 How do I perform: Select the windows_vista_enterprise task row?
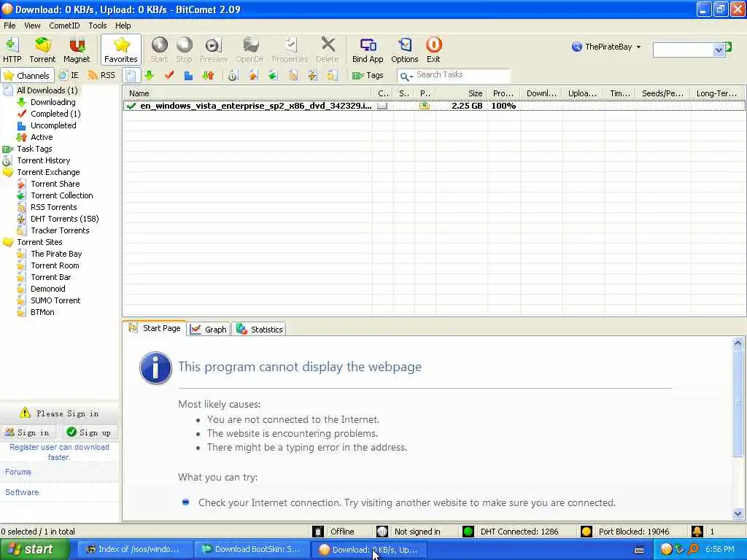433,106
